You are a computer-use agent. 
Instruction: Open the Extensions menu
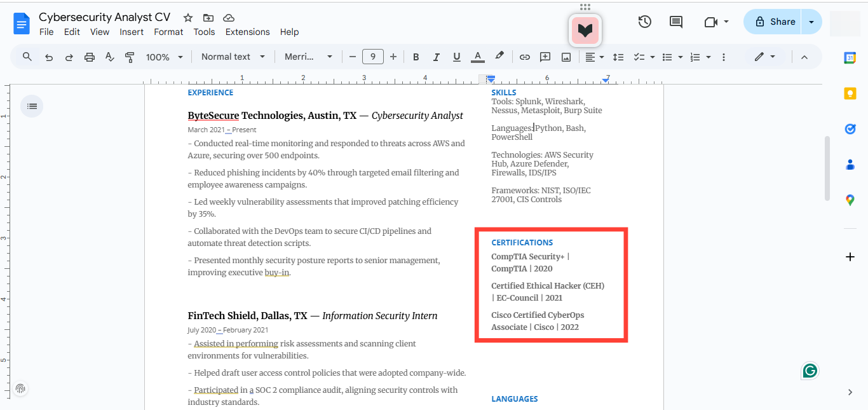point(247,32)
